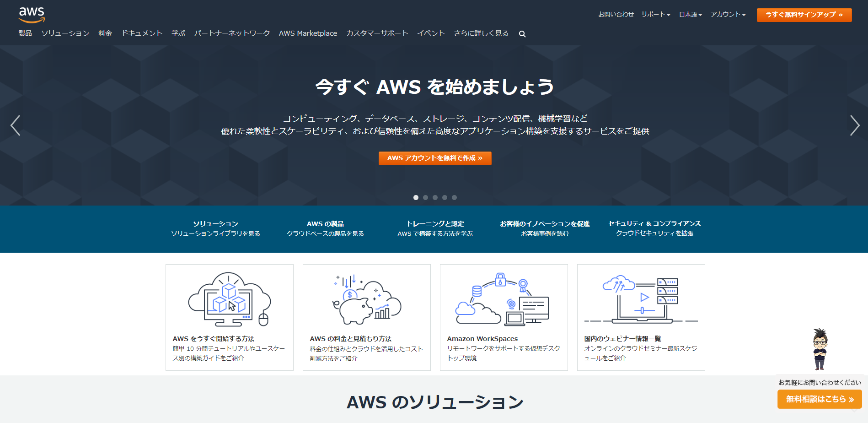Select the second carousel dot indicator
868x423 pixels.
tap(425, 198)
